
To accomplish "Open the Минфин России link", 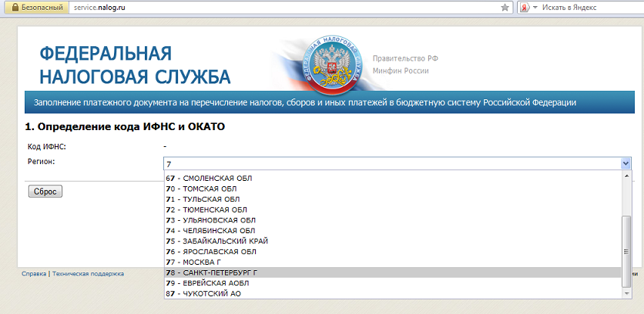I will (401, 71).
